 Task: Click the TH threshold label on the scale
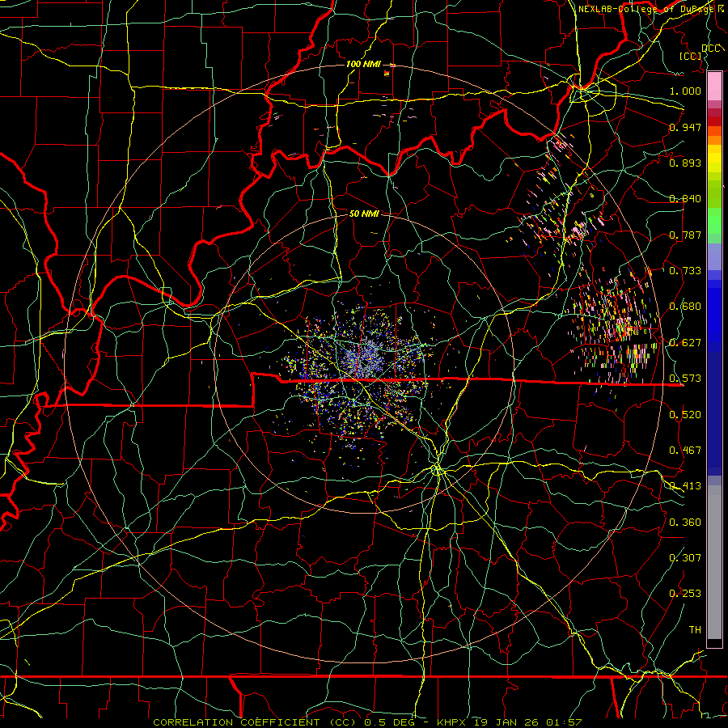pyautogui.click(x=695, y=630)
